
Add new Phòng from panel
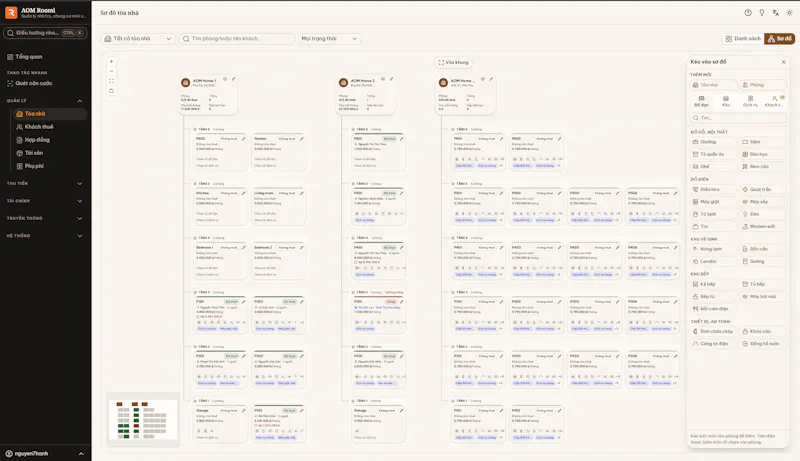pos(763,85)
